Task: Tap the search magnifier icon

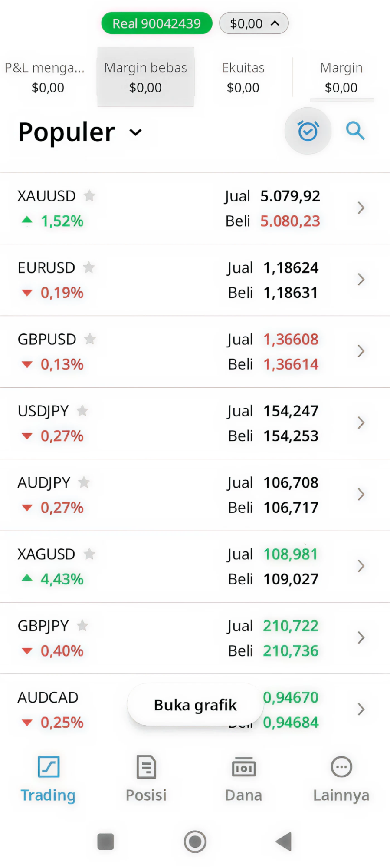Action: [x=355, y=131]
